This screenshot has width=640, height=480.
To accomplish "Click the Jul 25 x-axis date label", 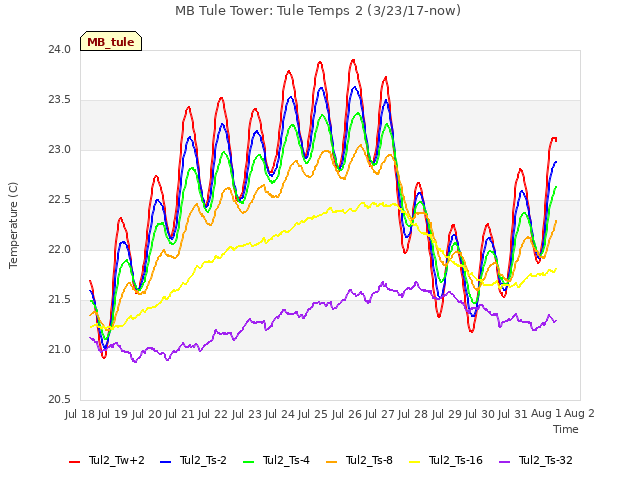I will 313,414.
